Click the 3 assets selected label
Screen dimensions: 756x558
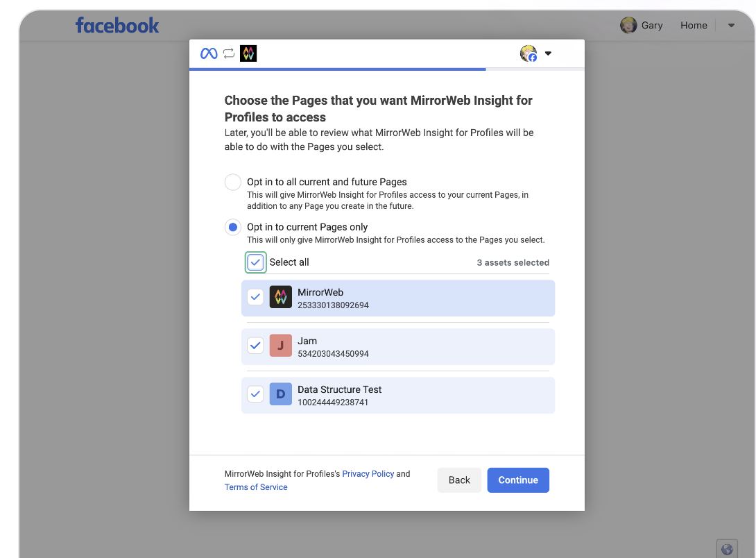tap(513, 263)
